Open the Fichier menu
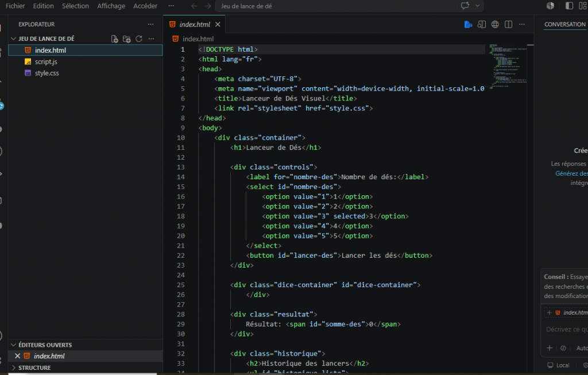 [15, 6]
